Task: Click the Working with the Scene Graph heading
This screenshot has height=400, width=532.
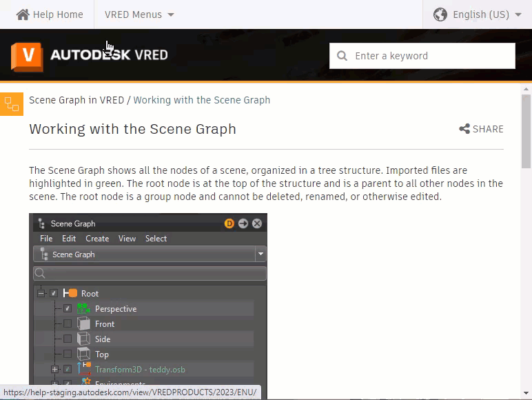Action: [x=133, y=130]
